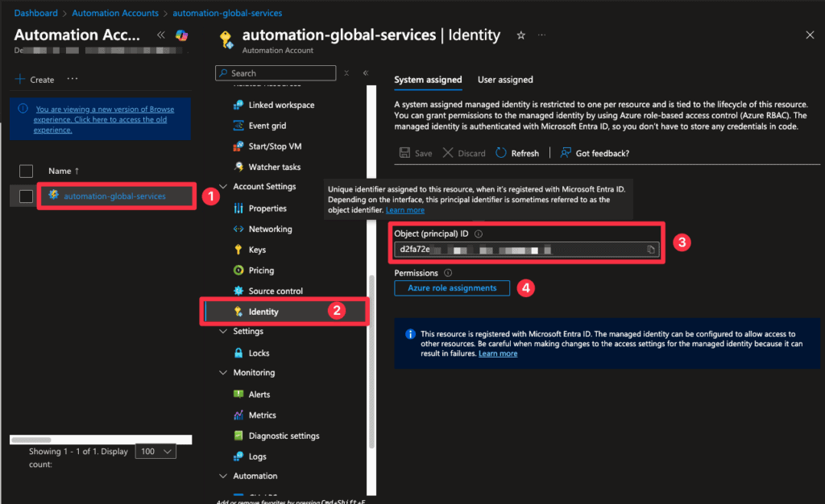Collapse the Monitoring section
The image size is (825, 504).
[x=223, y=373]
